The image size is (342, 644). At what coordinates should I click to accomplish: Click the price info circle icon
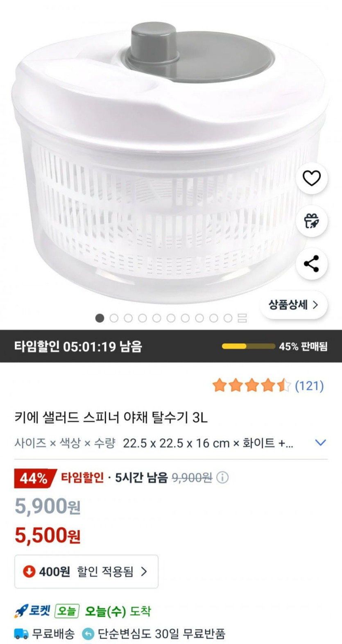[x=222, y=477]
